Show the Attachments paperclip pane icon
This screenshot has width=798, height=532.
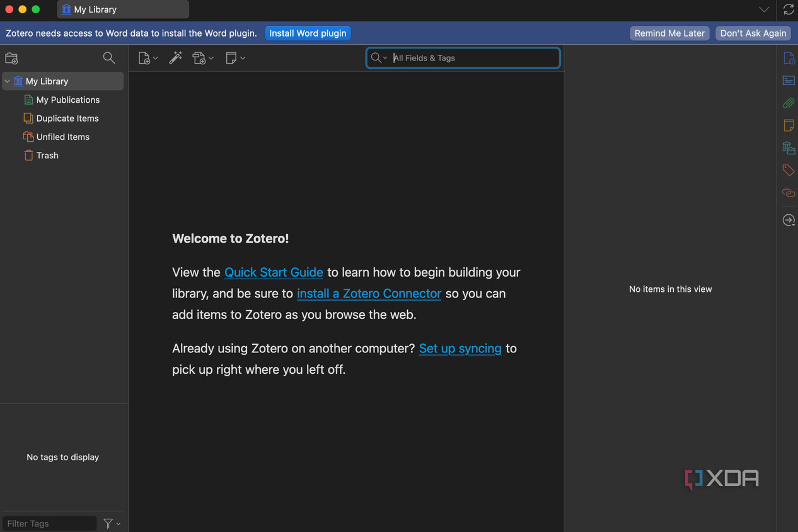click(789, 103)
